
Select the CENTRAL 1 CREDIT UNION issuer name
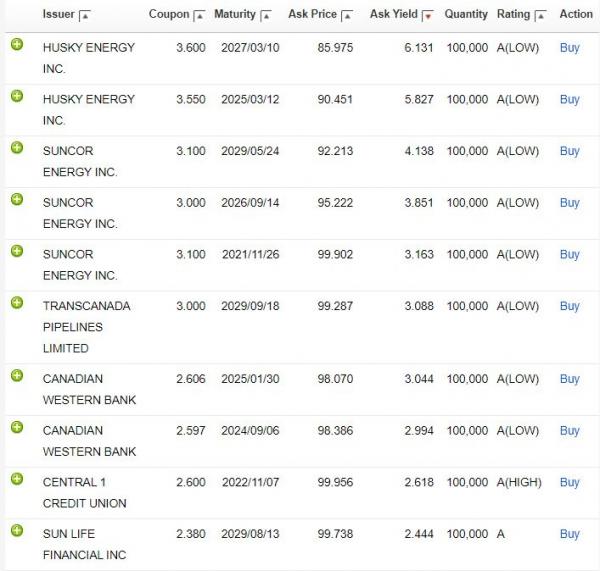coord(85,493)
